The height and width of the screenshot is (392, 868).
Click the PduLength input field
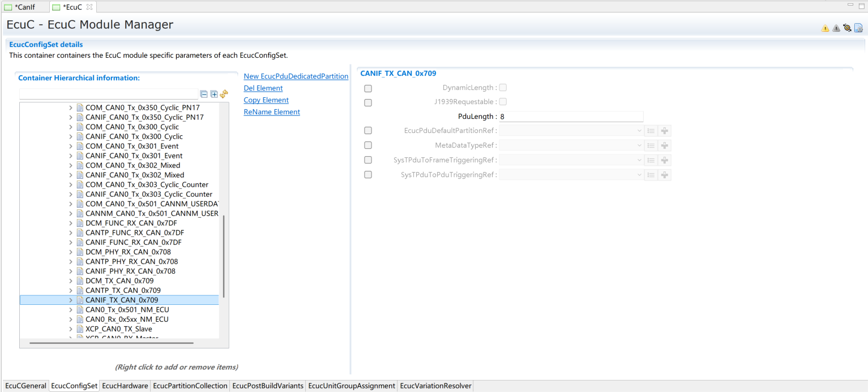[x=571, y=117]
